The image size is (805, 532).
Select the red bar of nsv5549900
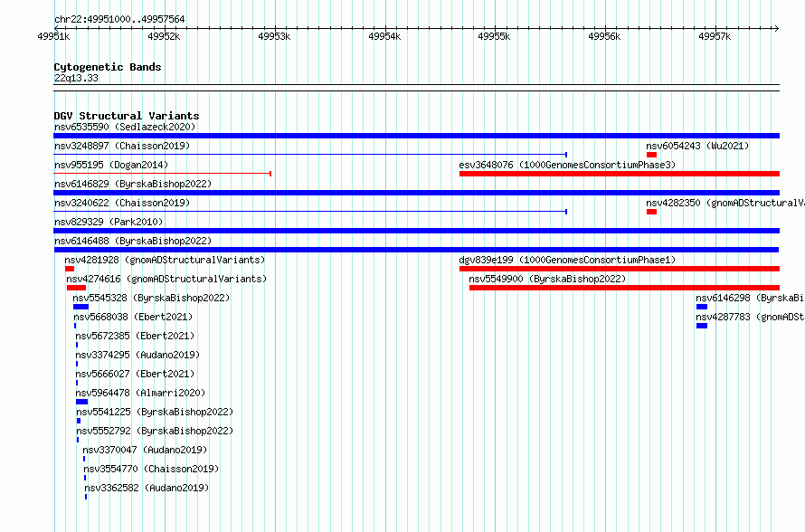point(624,288)
